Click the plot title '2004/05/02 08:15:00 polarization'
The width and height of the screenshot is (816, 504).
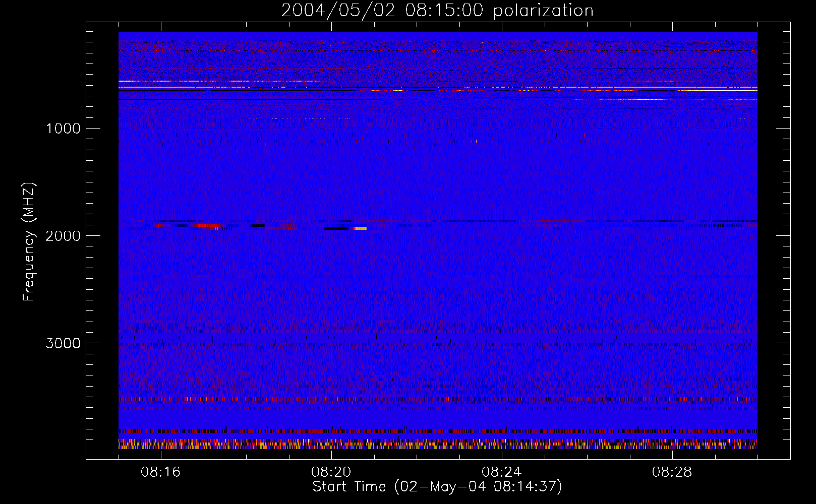437,10
